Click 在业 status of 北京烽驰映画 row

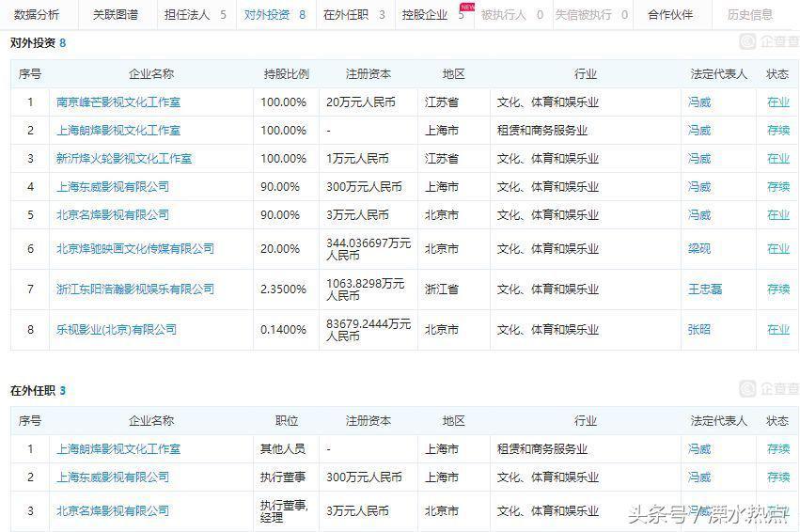tap(778, 248)
